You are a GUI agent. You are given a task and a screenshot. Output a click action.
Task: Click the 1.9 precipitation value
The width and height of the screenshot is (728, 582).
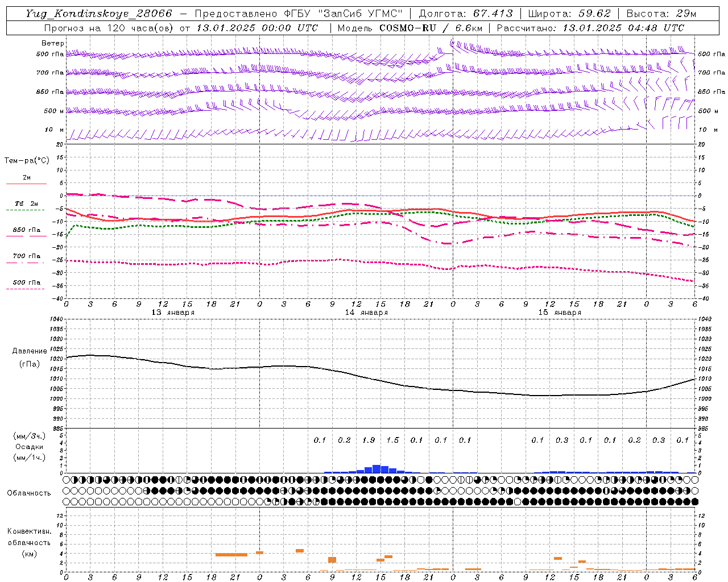(x=369, y=440)
